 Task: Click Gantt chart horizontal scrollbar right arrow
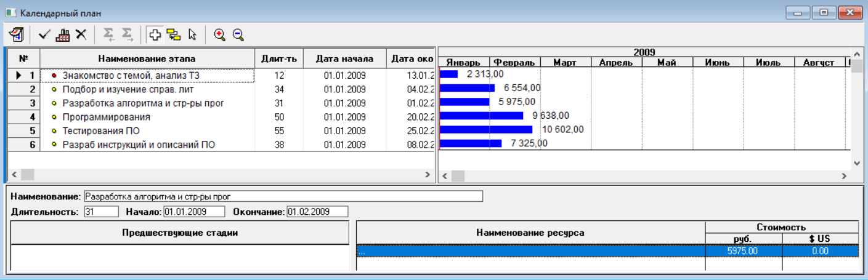pos(845,176)
